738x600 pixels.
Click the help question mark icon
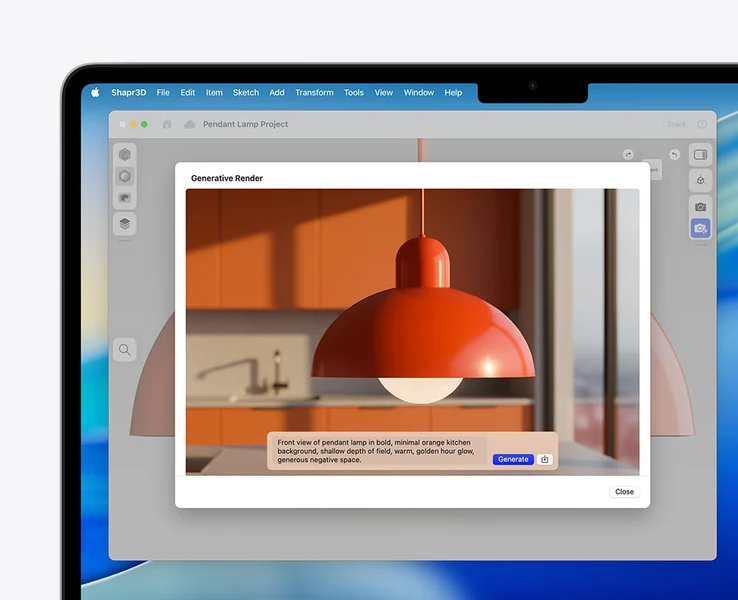(x=701, y=124)
